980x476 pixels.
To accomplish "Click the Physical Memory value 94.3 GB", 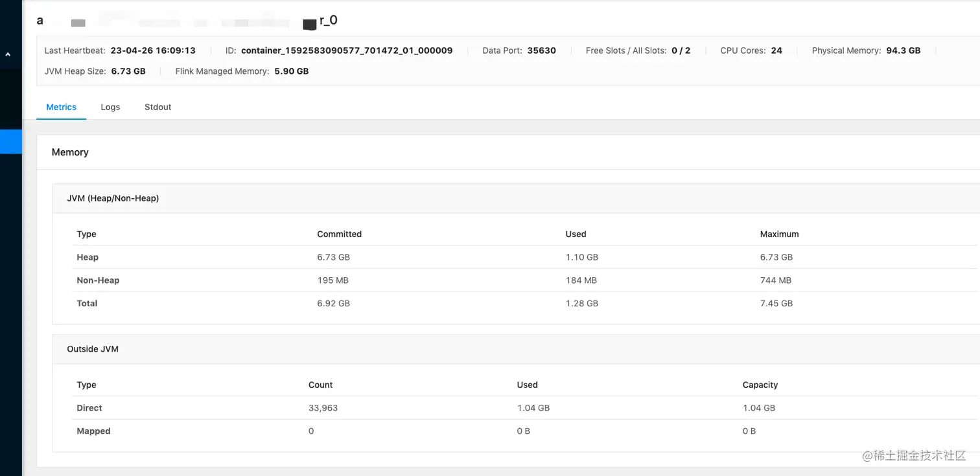I will point(903,51).
